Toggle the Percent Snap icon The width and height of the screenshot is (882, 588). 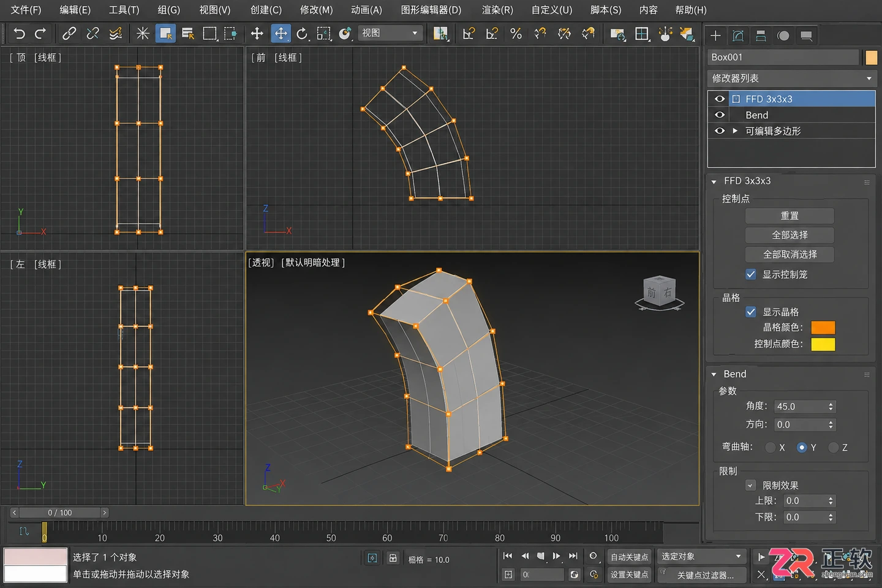tap(516, 34)
